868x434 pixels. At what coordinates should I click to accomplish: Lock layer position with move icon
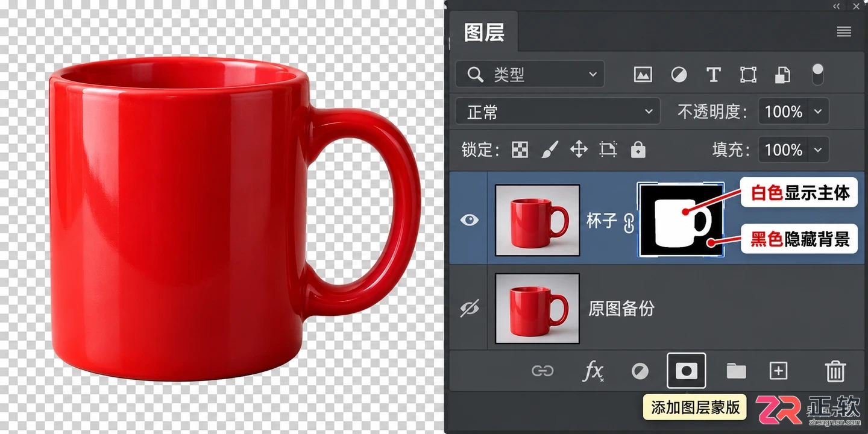tap(579, 149)
